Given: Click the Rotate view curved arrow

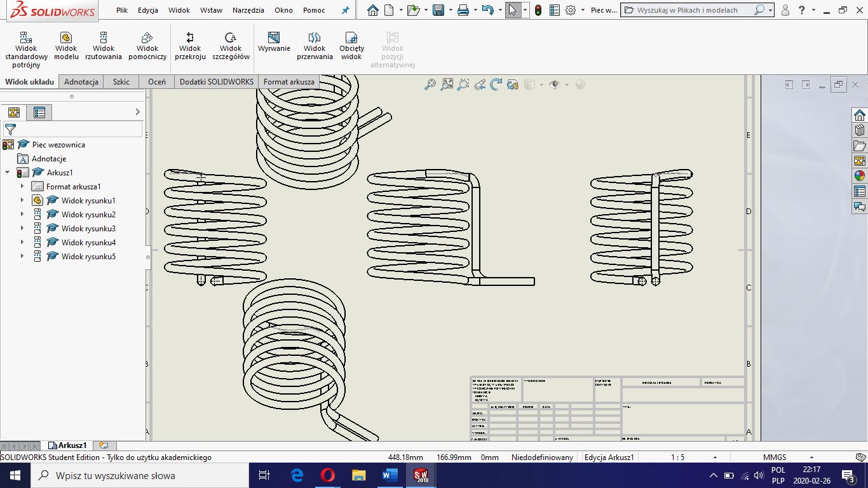Looking at the screenshot, I should 496,84.
